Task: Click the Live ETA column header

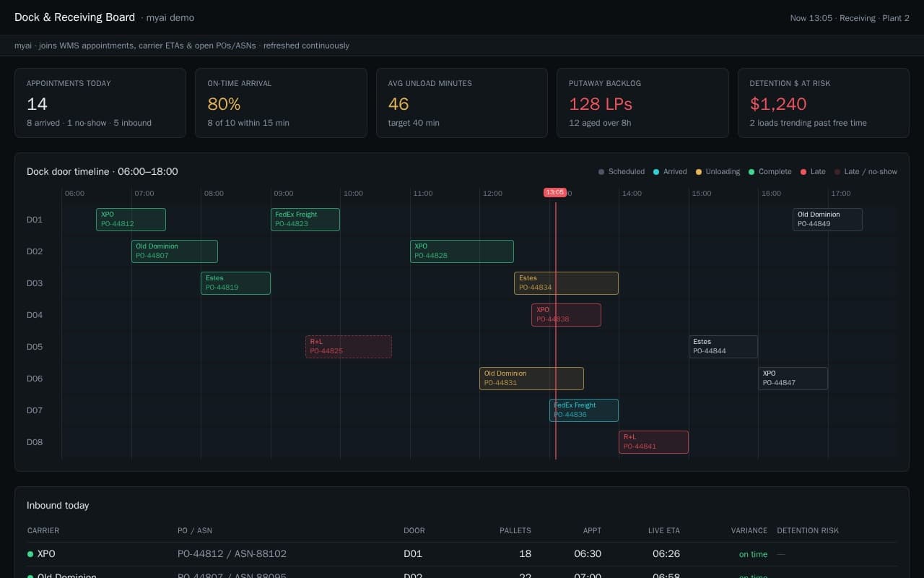Action: click(665, 530)
